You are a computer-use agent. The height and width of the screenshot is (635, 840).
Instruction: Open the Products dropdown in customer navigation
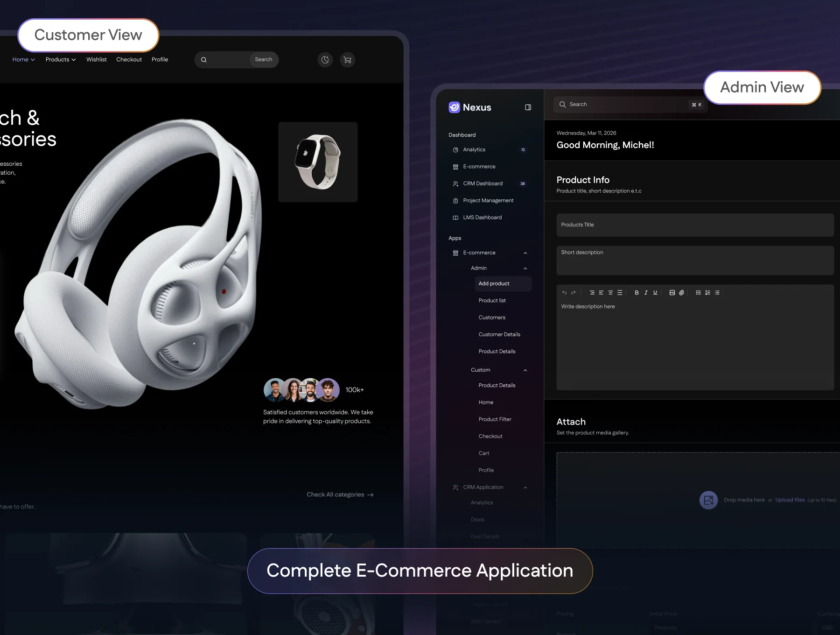click(61, 60)
